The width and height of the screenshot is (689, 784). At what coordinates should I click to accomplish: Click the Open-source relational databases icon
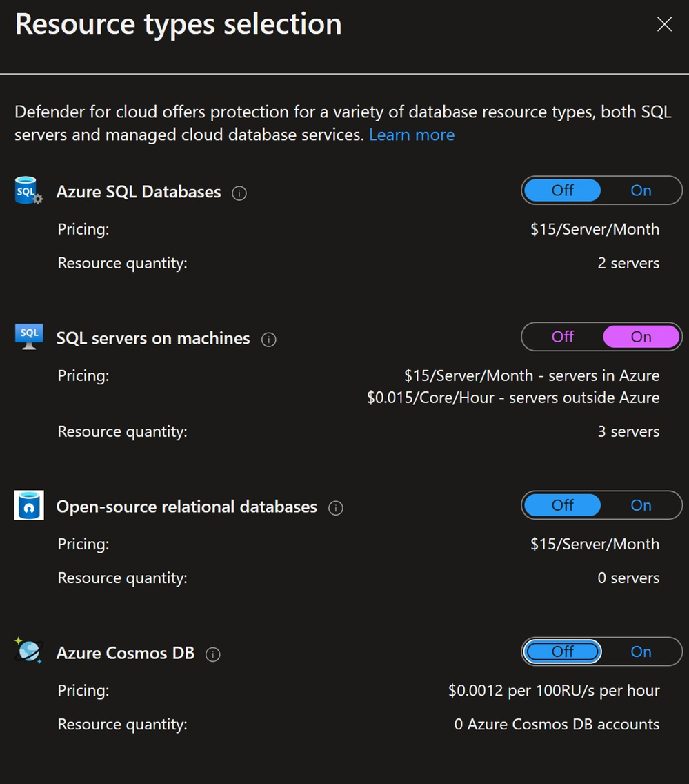29,505
